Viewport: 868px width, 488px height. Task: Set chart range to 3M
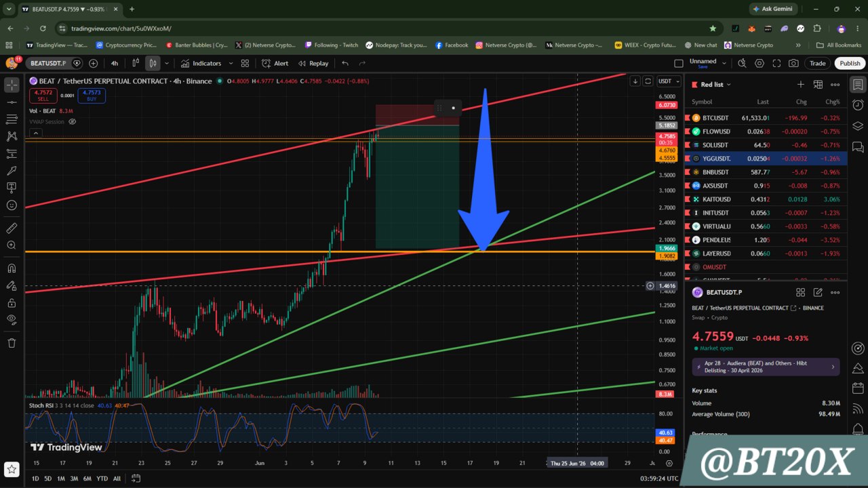[74, 479]
